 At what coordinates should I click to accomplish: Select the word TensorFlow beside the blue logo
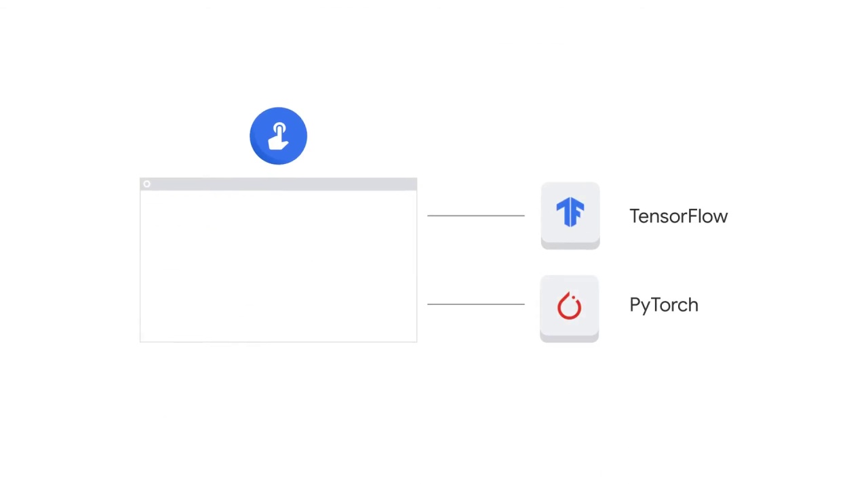point(678,216)
